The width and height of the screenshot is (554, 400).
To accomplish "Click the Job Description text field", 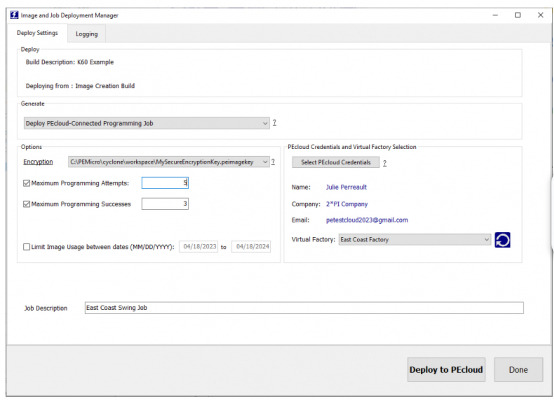I will (304, 308).
